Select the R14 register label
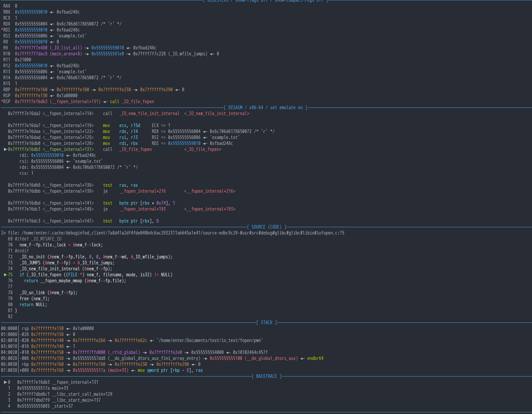The width and height of the screenshot is (532, 414). (7, 78)
